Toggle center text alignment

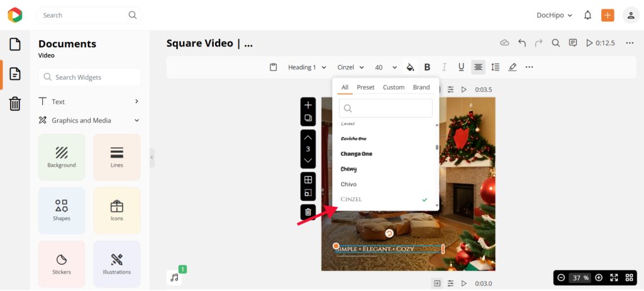479,67
